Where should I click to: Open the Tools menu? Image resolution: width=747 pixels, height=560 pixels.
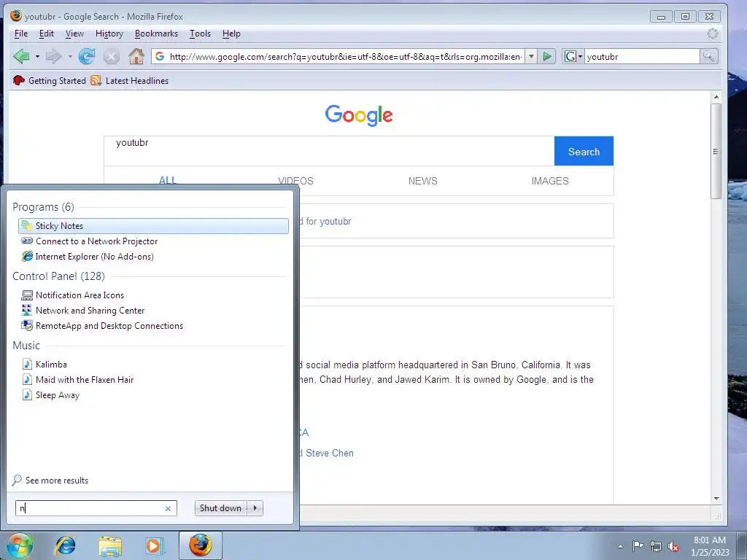[x=200, y=34]
